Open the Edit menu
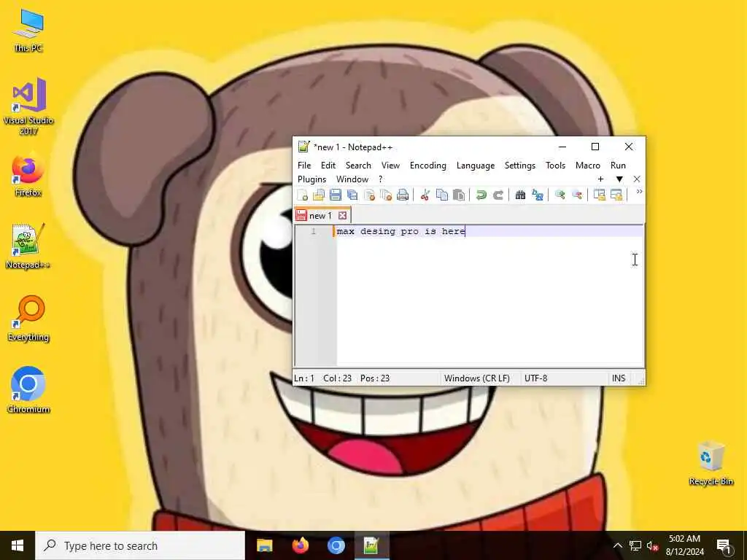747x560 pixels. (328, 166)
